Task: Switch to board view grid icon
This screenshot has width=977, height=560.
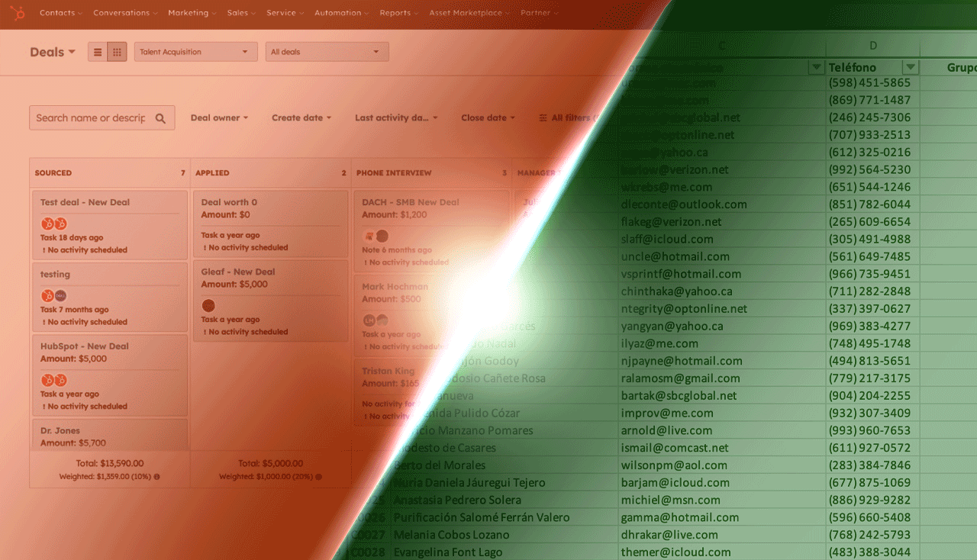Action: [117, 52]
